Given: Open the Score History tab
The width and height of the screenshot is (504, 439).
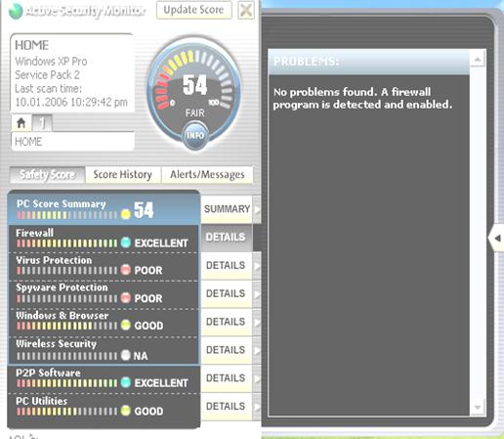Looking at the screenshot, I should click(x=123, y=175).
